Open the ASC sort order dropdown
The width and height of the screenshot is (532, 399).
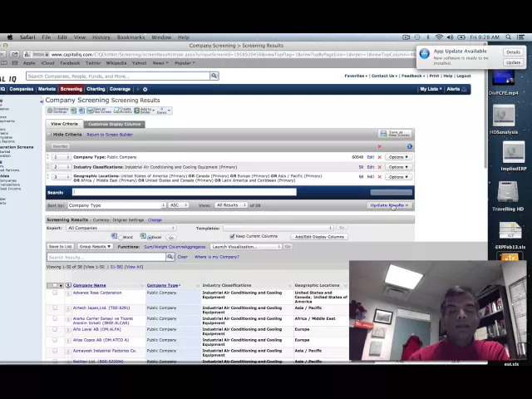coord(179,205)
